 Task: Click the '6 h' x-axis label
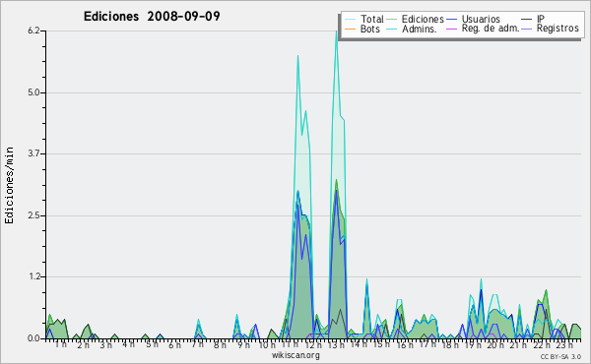174,344
